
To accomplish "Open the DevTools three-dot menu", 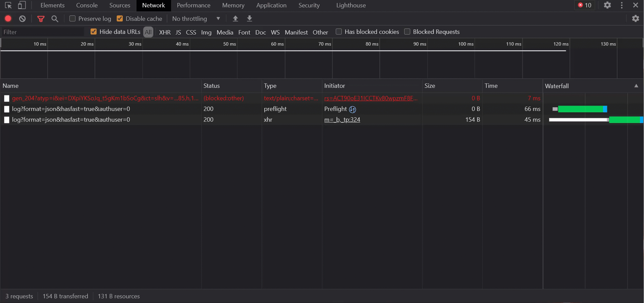I will [622, 5].
